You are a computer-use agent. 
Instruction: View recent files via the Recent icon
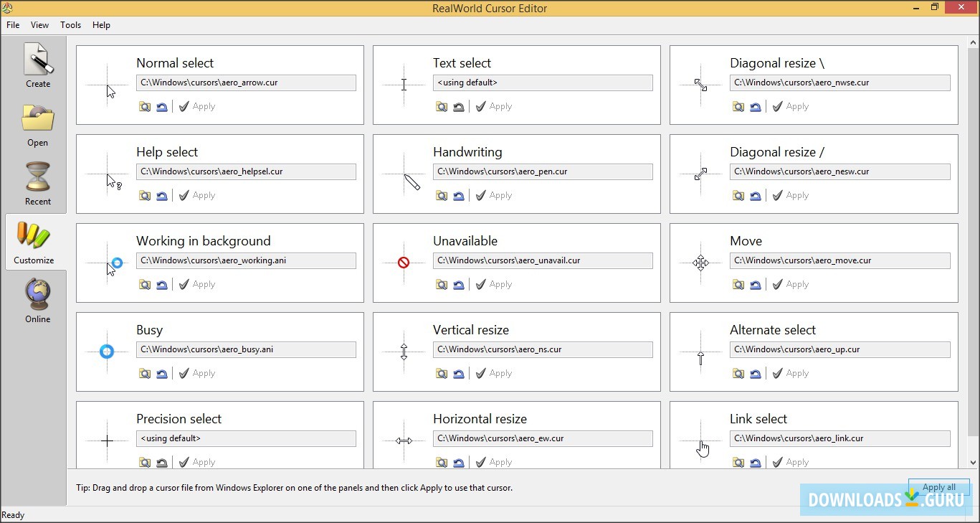37,182
